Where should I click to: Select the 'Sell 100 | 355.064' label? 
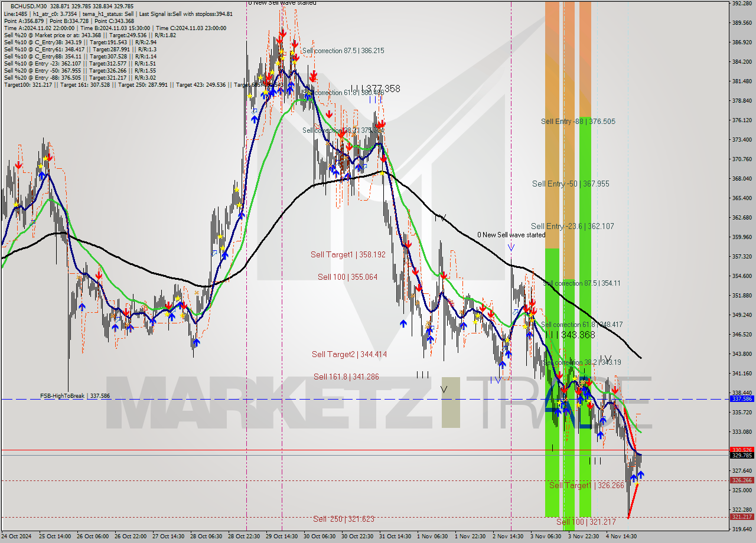(347, 277)
